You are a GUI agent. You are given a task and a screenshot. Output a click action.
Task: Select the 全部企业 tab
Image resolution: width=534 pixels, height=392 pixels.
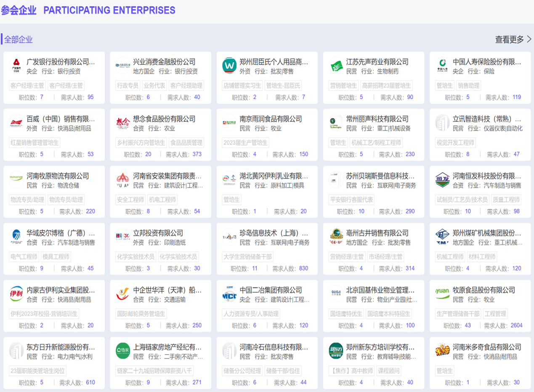pos(19,40)
